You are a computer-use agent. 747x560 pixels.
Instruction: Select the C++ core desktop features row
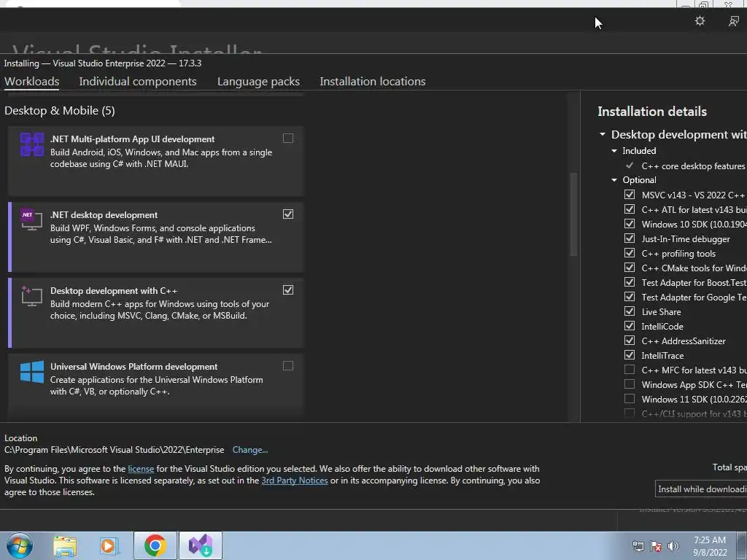point(684,166)
